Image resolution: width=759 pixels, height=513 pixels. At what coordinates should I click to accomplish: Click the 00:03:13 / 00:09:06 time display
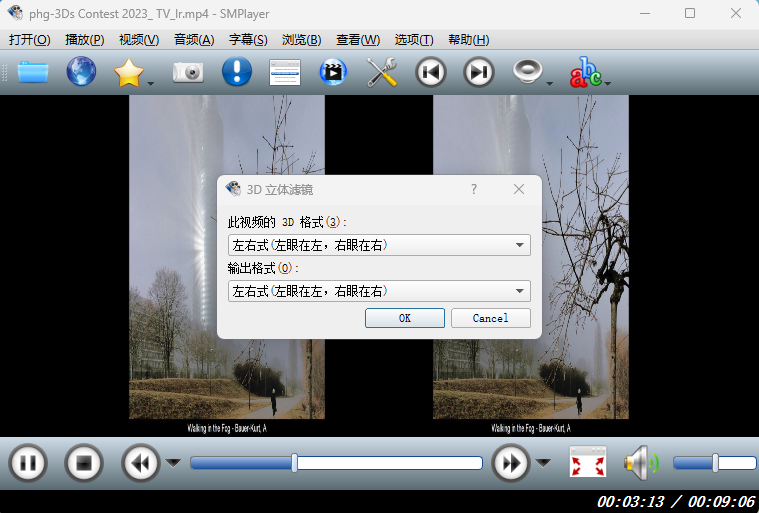676,501
